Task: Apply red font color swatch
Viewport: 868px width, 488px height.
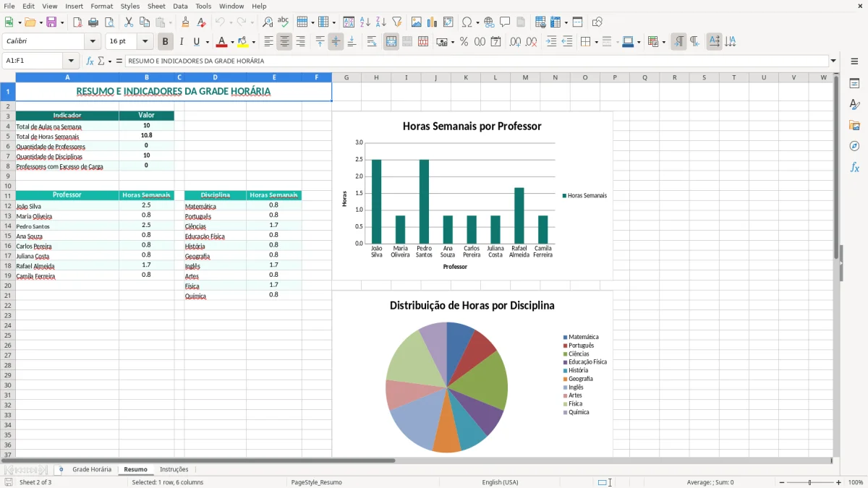Action: click(222, 42)
